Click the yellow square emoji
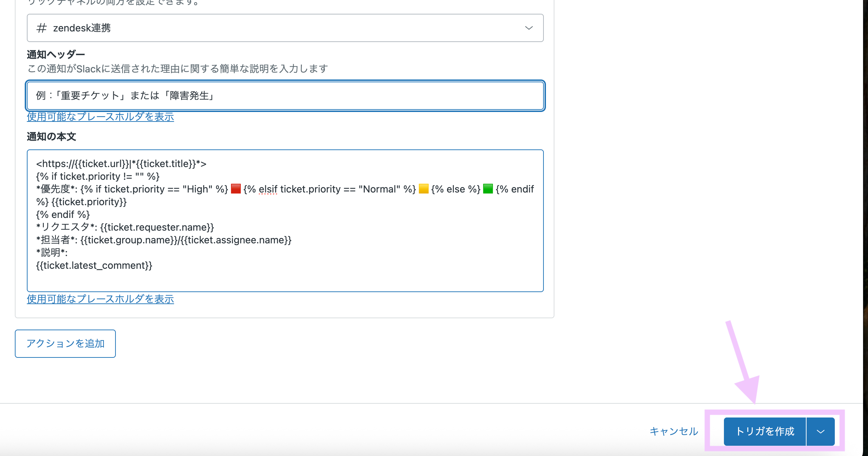The height and width of the screenshot is (456, 868). click(423, 189)
